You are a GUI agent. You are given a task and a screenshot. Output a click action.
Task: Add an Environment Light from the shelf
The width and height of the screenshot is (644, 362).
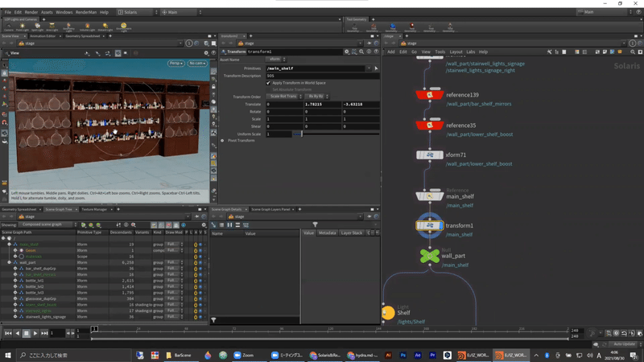[123, 27]
